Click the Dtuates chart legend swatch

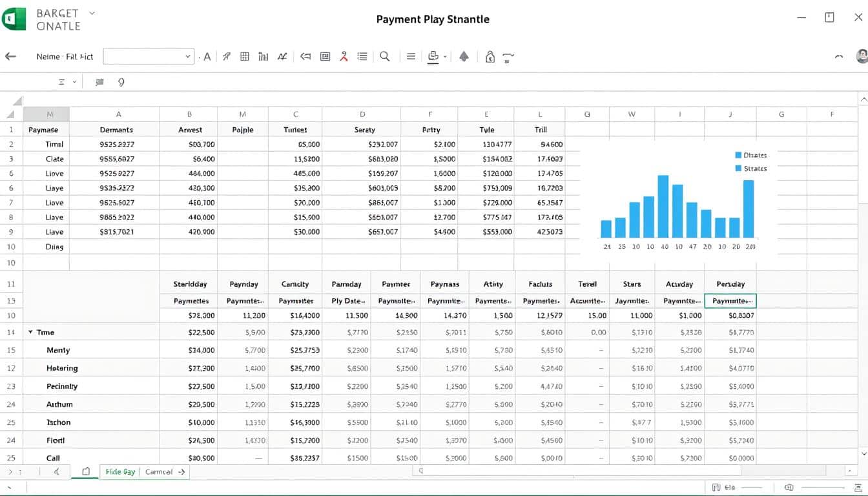click(738, 155)
